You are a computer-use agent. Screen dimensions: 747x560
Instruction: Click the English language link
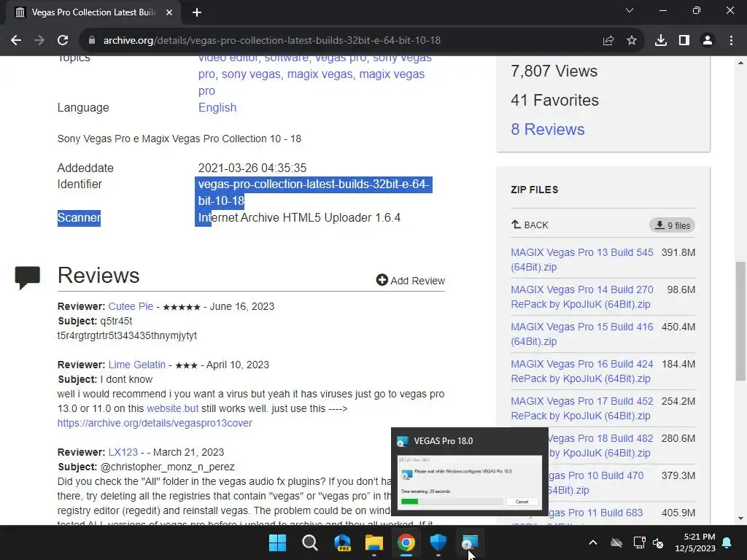pyautogui.click(x=217, y=108)
